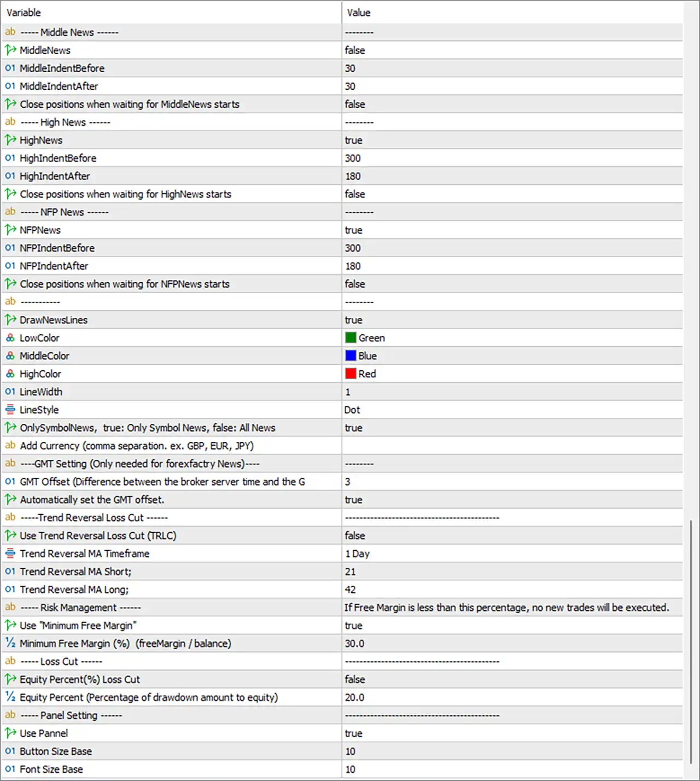Click the color icon beside MiddleColor
This screenshot has height=781, width=700.
point(10,355)
